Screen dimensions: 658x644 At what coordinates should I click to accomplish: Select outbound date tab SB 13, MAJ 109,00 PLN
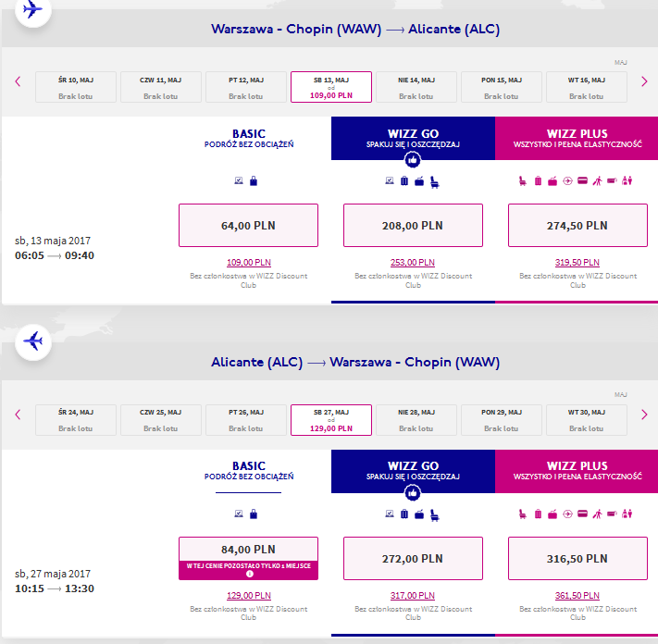331,87
